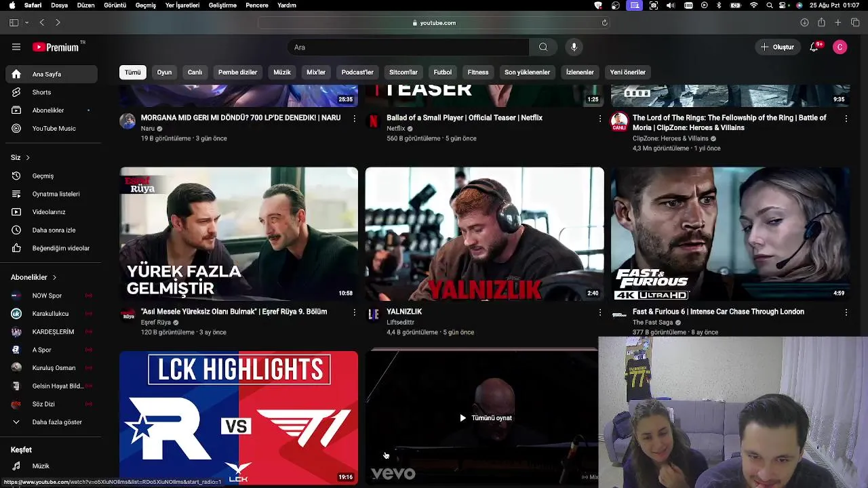Image resolution: width=868 pixels, height=488 pixels.
Task: Select the Canlı filter chip
Action: click(x=195, y=72)
